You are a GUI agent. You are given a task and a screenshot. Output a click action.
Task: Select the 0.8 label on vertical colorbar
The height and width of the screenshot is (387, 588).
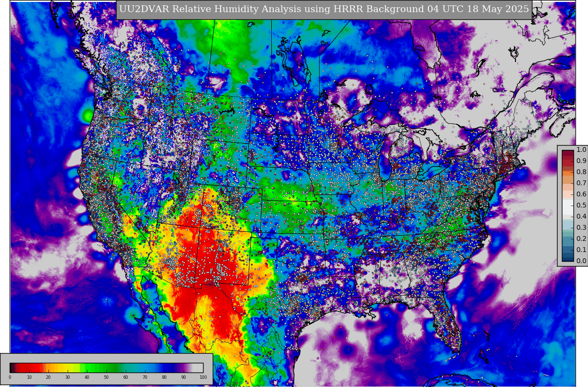(581, 172)
